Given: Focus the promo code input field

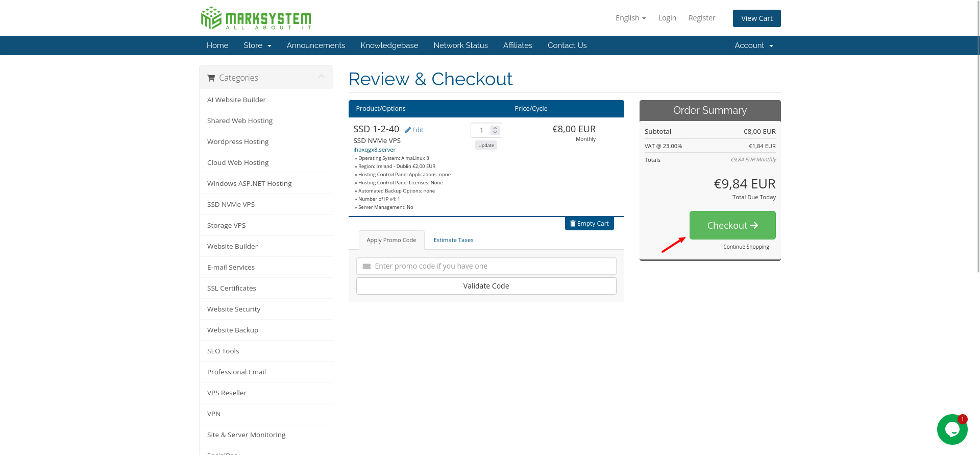Looking at the screenshot, I should (x=486, y=266).
